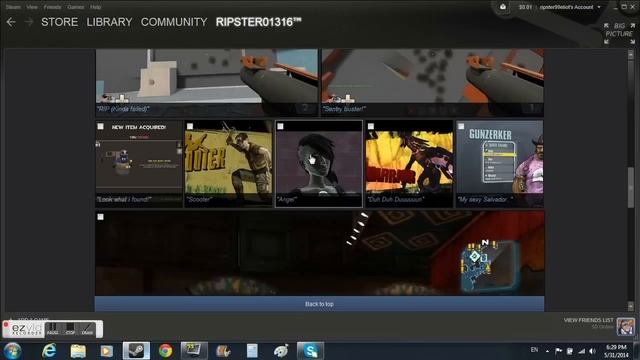Open Google Chrome from taskbar
640x360 pixels.
pos(165,351)
